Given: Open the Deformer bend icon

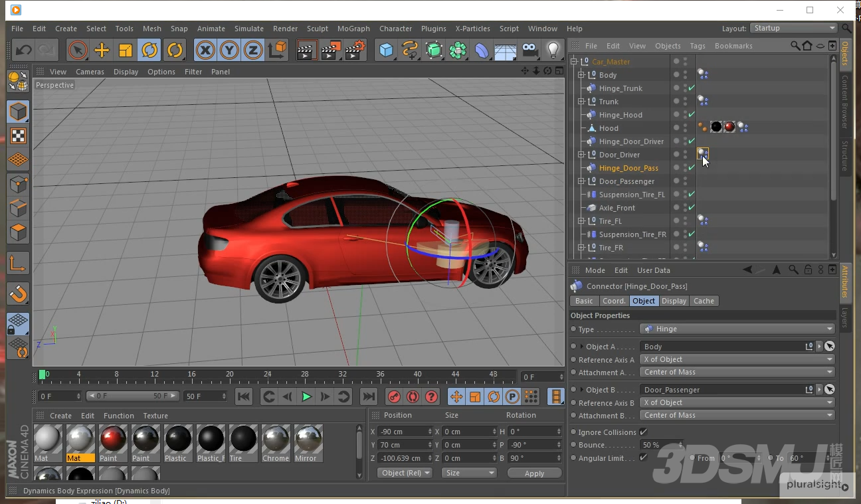Looking at the screenshot, I should [x=482, y=50].
